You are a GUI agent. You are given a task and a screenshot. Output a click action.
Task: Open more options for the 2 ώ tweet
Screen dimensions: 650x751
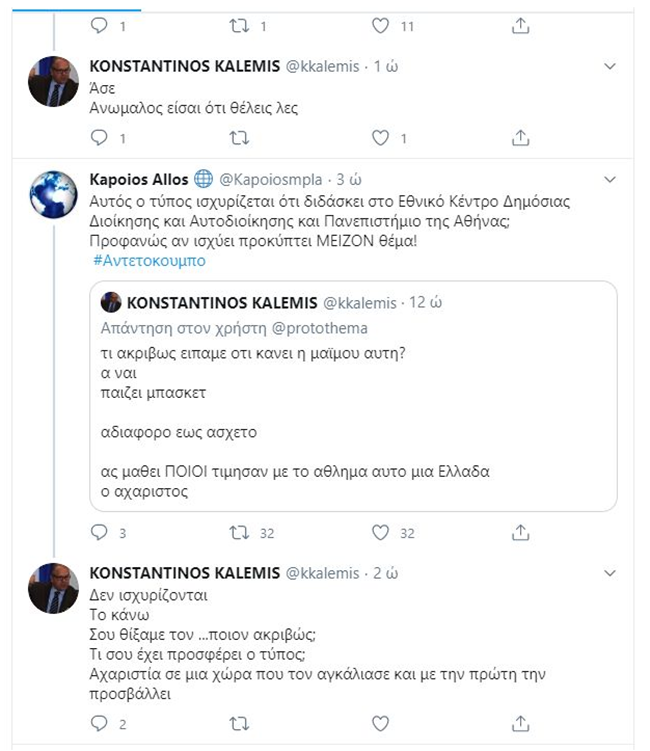pos(612,573)
